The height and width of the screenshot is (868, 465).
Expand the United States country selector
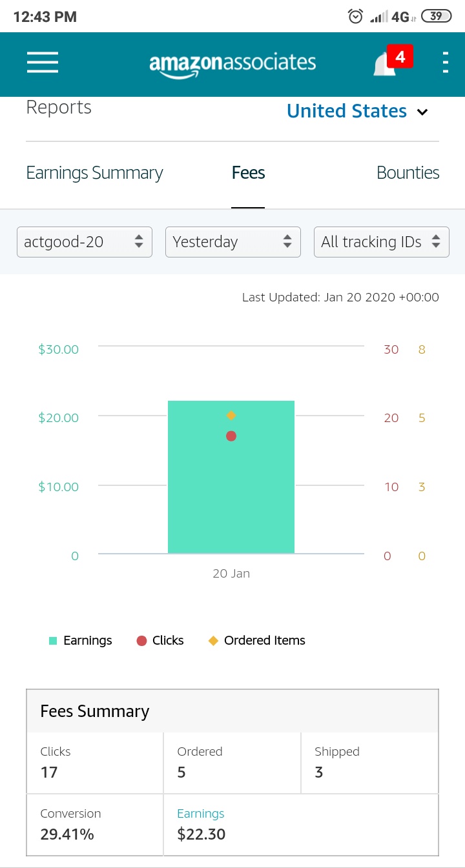click(x=357, y=111)
